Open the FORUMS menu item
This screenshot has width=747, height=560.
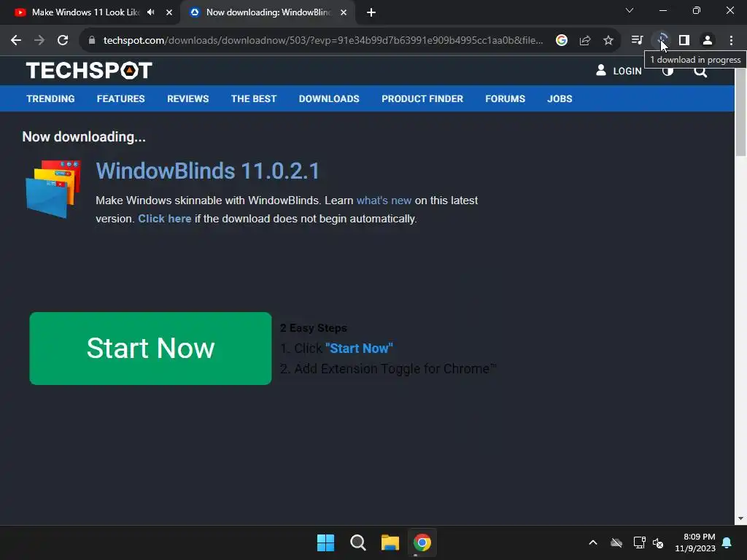[x=505, y=98]
